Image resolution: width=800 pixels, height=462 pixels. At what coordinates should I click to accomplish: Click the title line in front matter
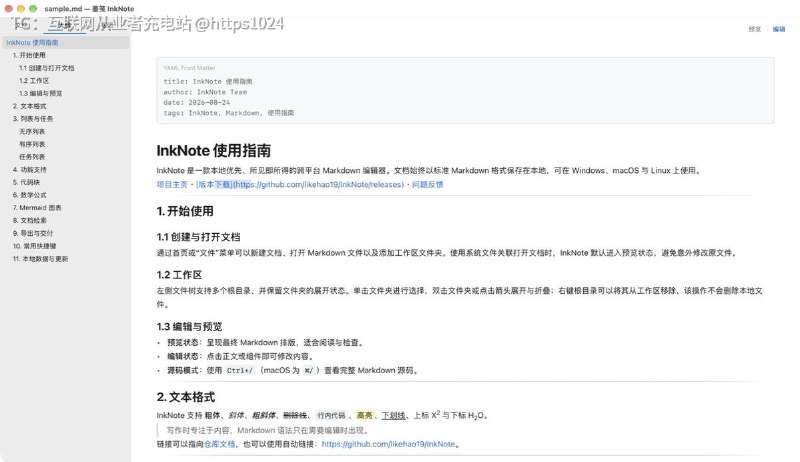208,82
